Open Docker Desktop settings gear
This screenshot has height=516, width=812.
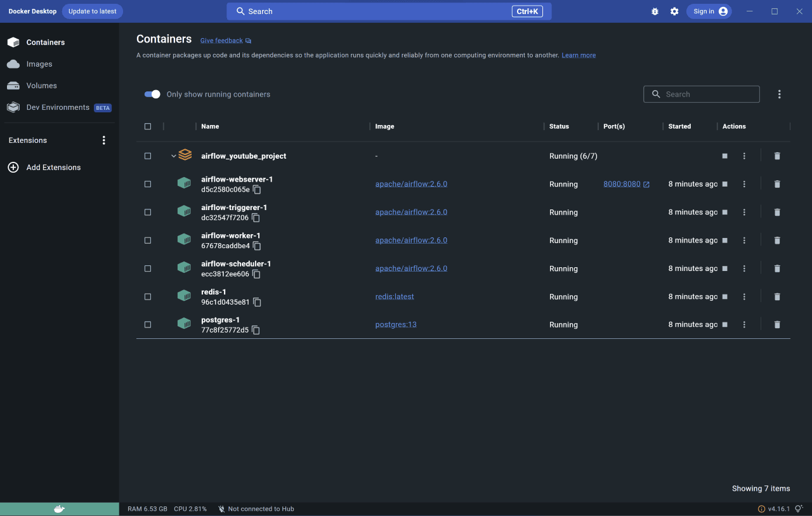674,11
